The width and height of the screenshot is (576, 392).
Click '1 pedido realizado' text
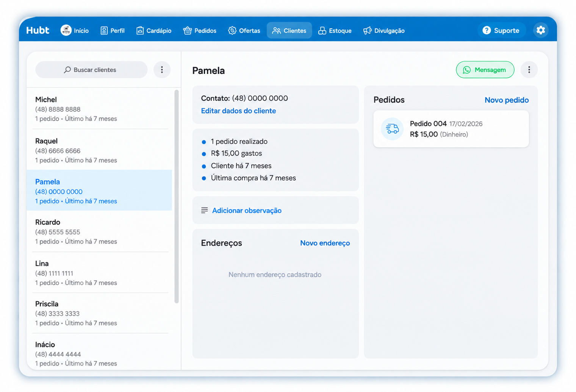point(239,141)
